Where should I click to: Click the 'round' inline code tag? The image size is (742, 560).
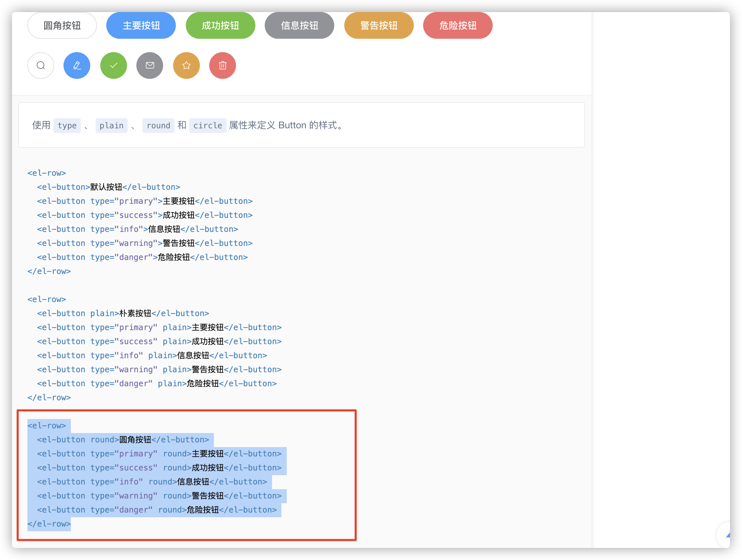(158, 126)
